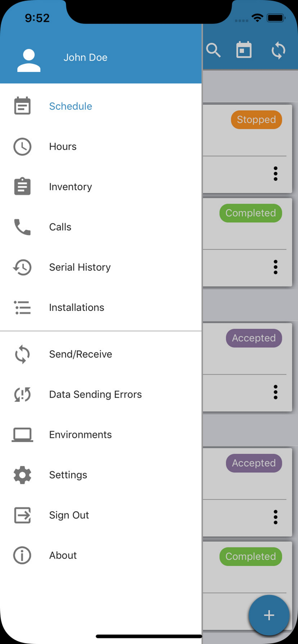The width and height of the screenshot is (298, 644).
Task: Tap the Inventory clipboard icon
Action: click(x=22, y=186)
